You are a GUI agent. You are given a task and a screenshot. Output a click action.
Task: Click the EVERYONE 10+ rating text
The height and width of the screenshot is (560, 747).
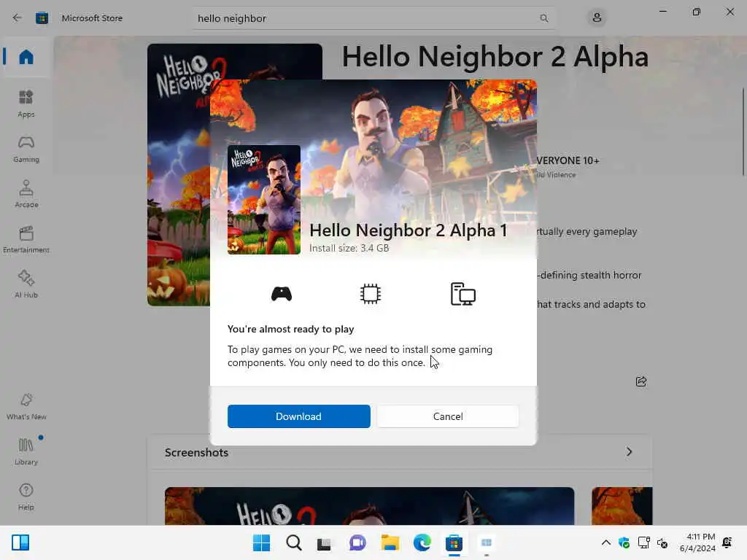(x=568, y=160)
